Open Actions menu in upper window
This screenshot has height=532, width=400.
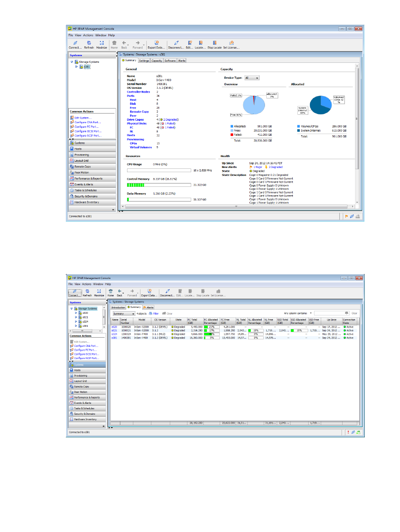tap(88, 35)
